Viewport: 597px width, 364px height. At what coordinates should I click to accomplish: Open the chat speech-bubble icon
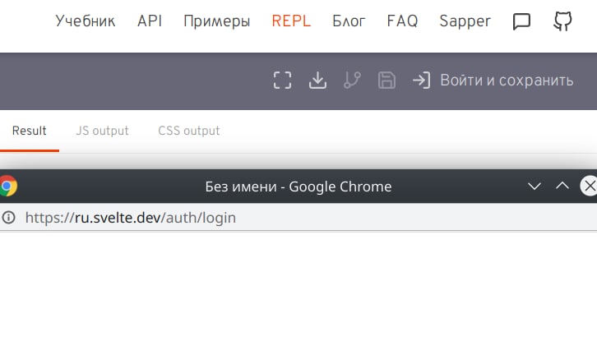(x=521, y=21)
